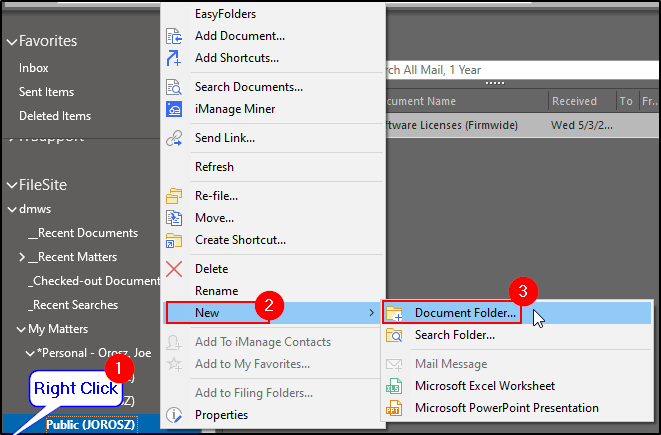Choose Re-file... from the menu
The height and width of the screenshot is (435, 661).
pyautogui.click(x=216, y=196)
